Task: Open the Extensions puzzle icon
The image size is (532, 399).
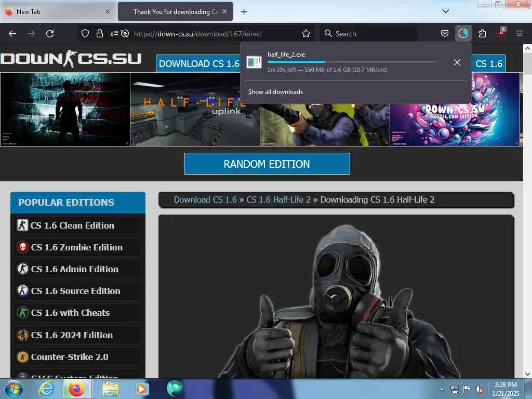Action: click(482, 33)
